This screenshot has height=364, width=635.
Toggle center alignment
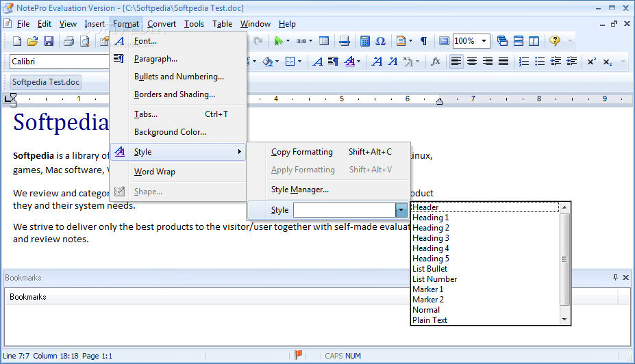pyautogui.click(x=472, y=62)
